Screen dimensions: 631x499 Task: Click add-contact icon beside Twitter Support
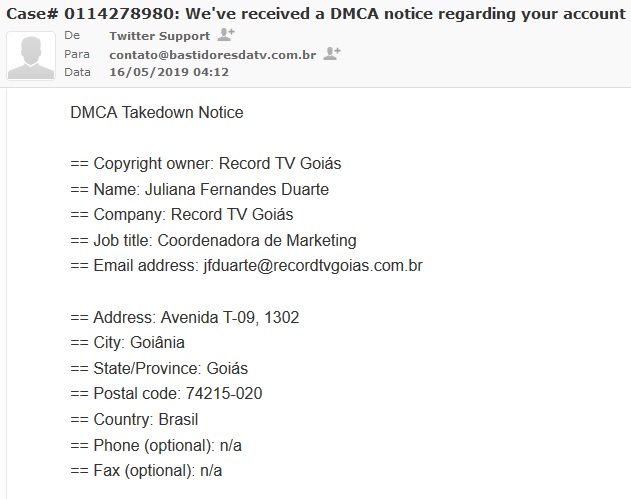pyautogui.click(x=226, y=35)
